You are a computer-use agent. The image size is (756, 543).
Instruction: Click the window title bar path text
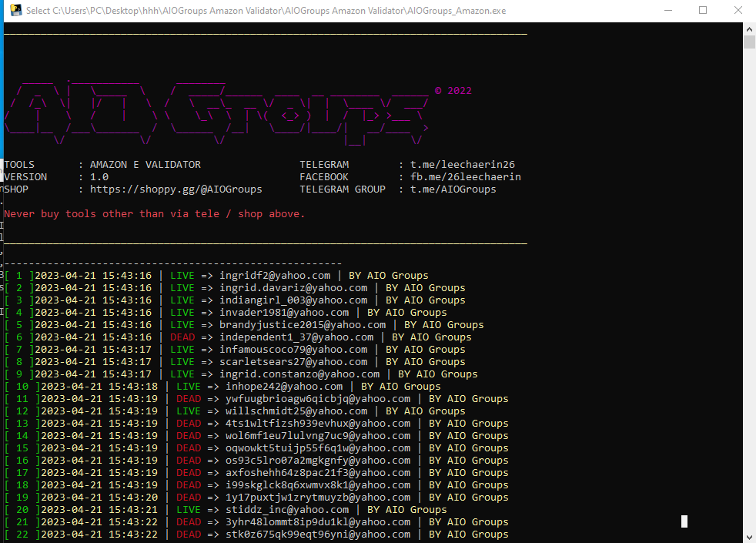tap(266, 11)
